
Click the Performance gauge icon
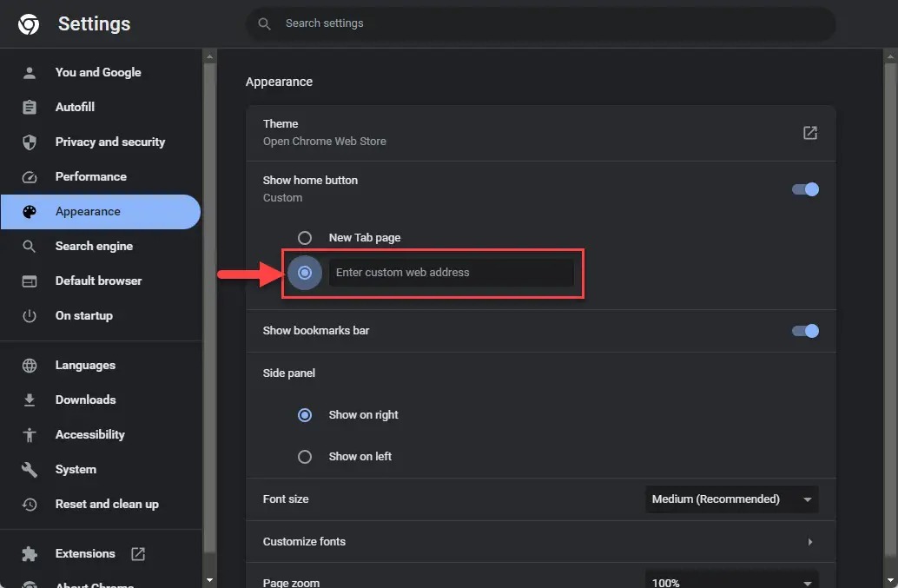30,177
